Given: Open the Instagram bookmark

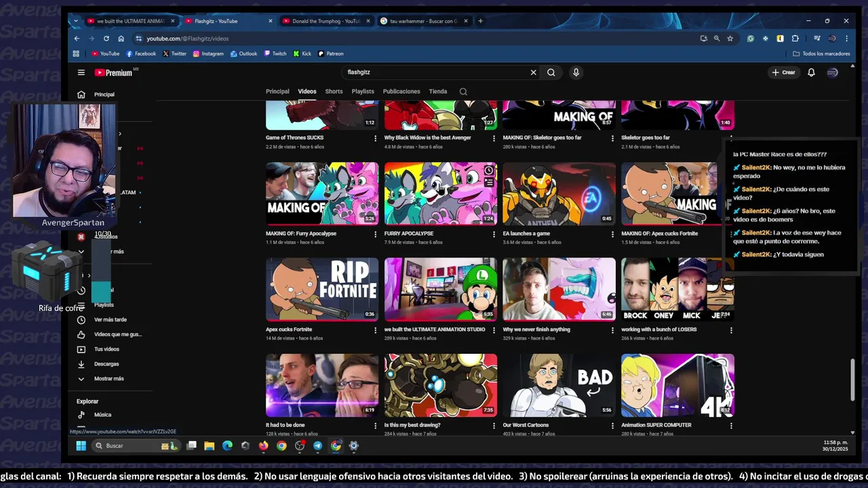Looking at the screenshot, I should (208, 54).
